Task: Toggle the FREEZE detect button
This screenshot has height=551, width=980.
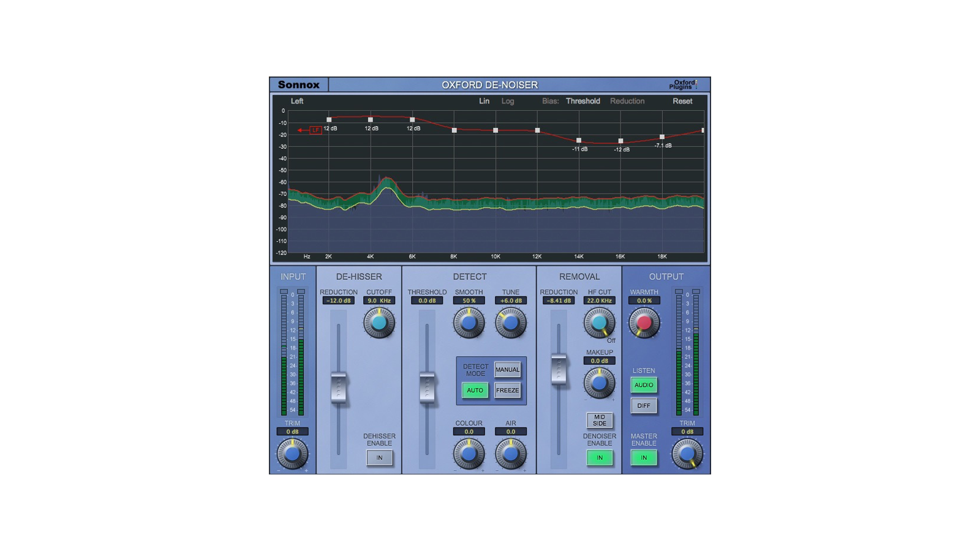Action: [x=508, y=390]
